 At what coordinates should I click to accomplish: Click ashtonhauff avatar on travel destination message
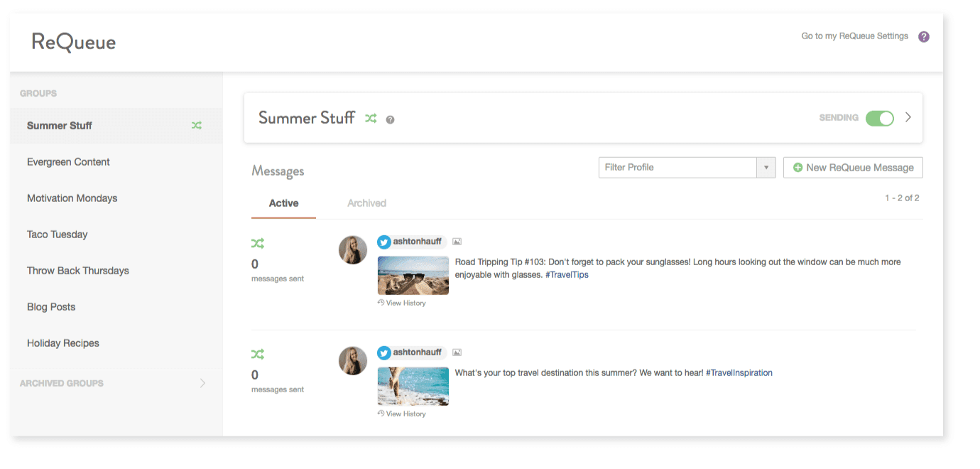353,361
